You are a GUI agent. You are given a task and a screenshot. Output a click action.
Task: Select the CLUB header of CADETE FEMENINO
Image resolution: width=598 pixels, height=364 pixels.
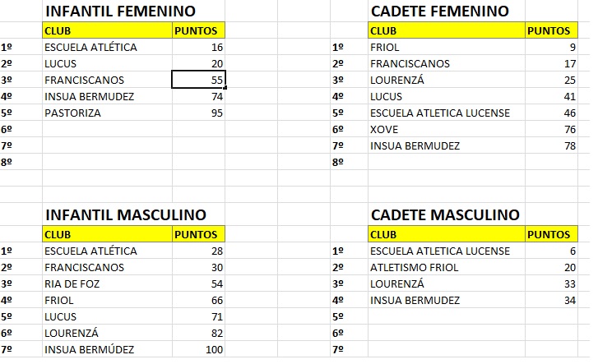click(447, 30)
